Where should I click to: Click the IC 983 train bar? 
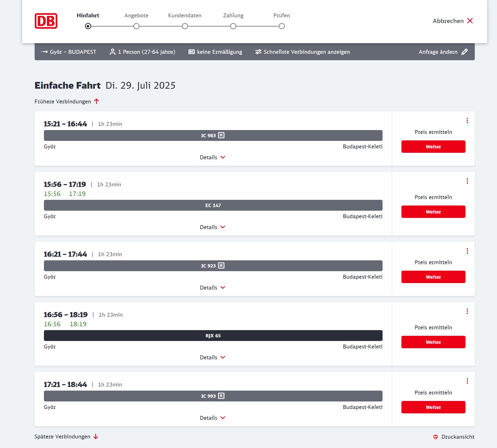[x=213, y=135]
